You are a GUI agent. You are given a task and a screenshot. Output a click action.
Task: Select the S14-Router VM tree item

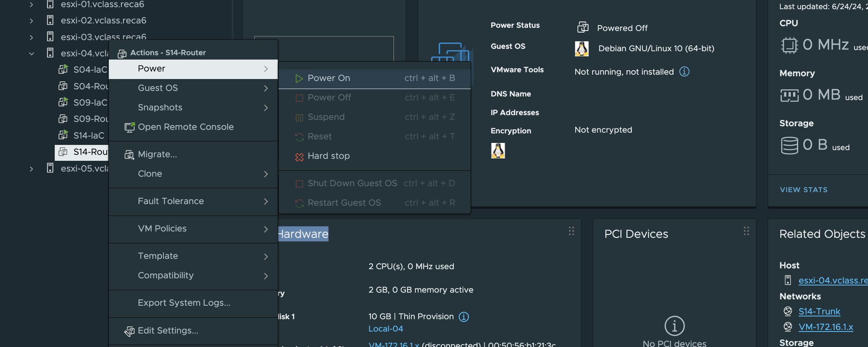pos(82,152)
